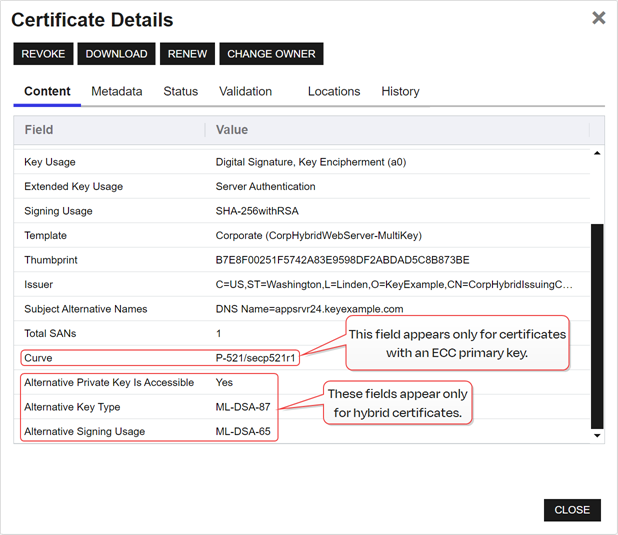Image resolution: width=618 pixels, height=535 pixels.
Task: Select the Thumbprint value row
Action: 343,260
